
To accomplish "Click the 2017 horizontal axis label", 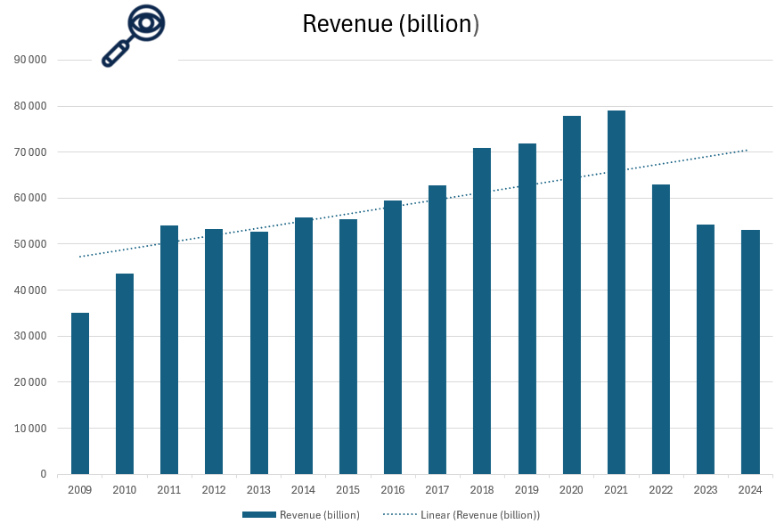I will (x=437, y=489).
